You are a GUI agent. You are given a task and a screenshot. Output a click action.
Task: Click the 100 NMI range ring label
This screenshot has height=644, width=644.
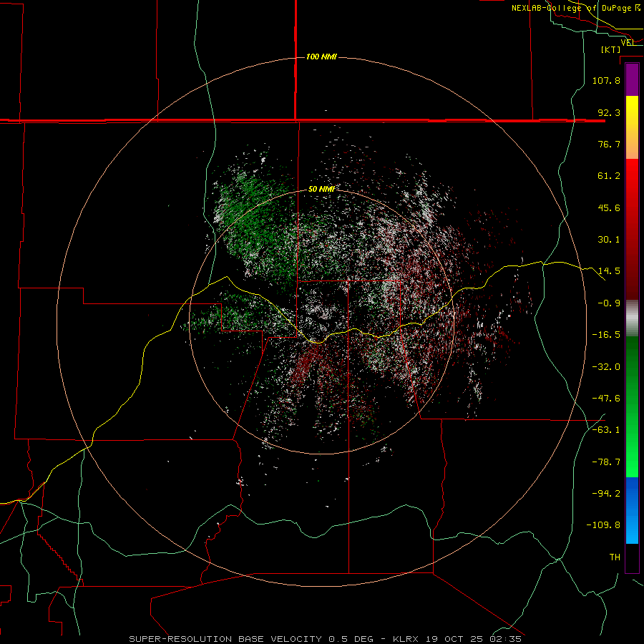pos(321,57)
